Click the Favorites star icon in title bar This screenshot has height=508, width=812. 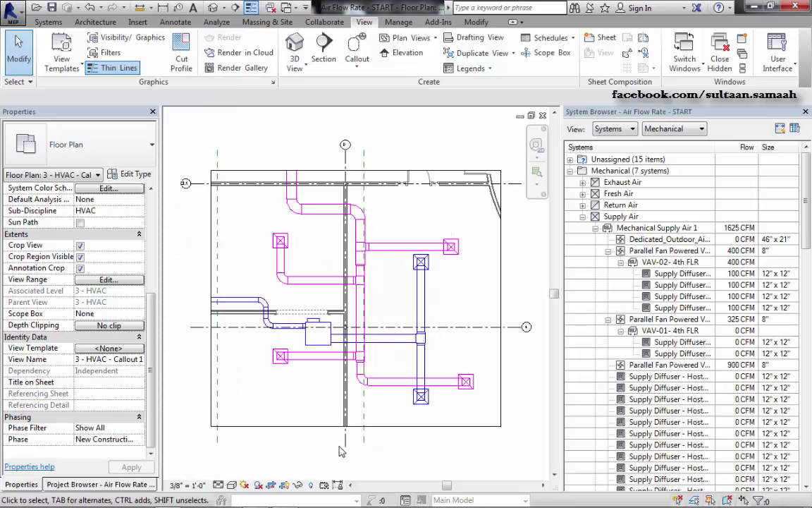[x=604, y=8]
